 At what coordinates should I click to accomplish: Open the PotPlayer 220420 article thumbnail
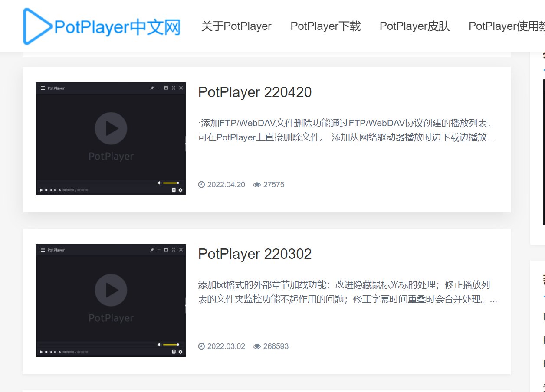pos(111,138)
